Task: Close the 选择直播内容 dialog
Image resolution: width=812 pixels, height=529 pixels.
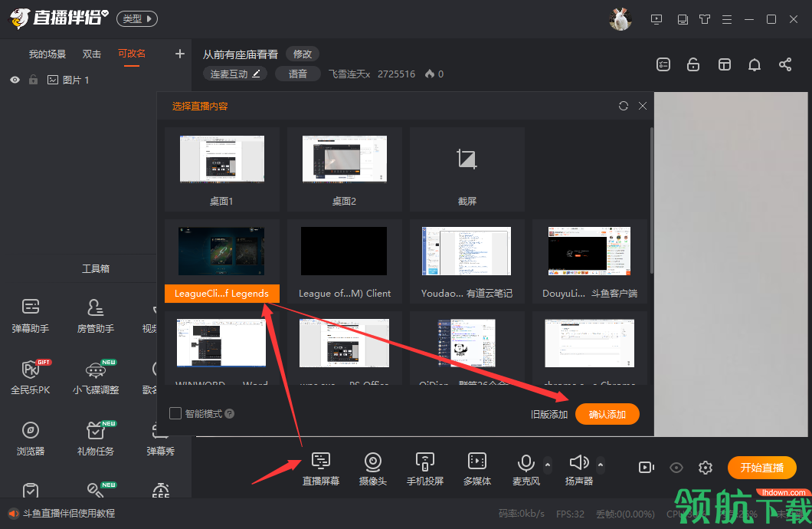Action: point(643,106)
